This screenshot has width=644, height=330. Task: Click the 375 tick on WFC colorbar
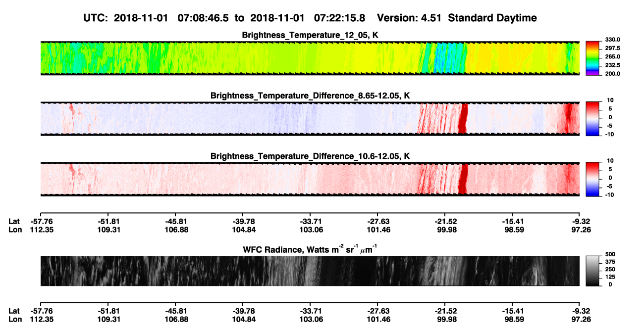(x=611, y=262)
